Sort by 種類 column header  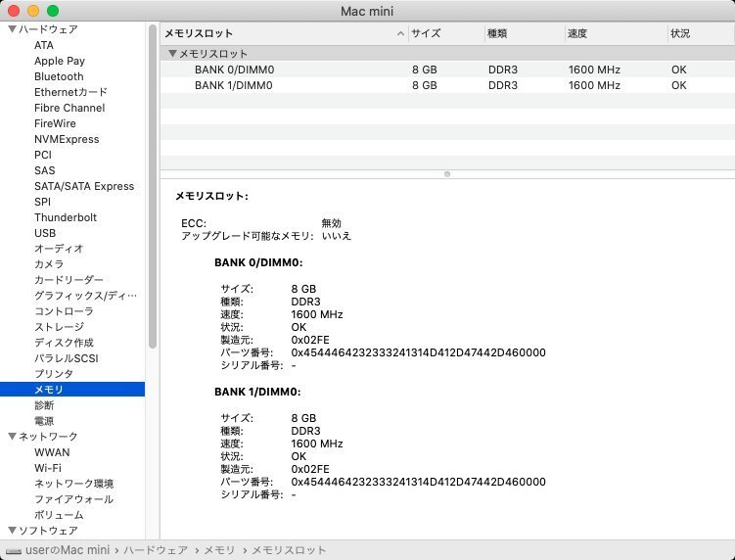[525, 33]
